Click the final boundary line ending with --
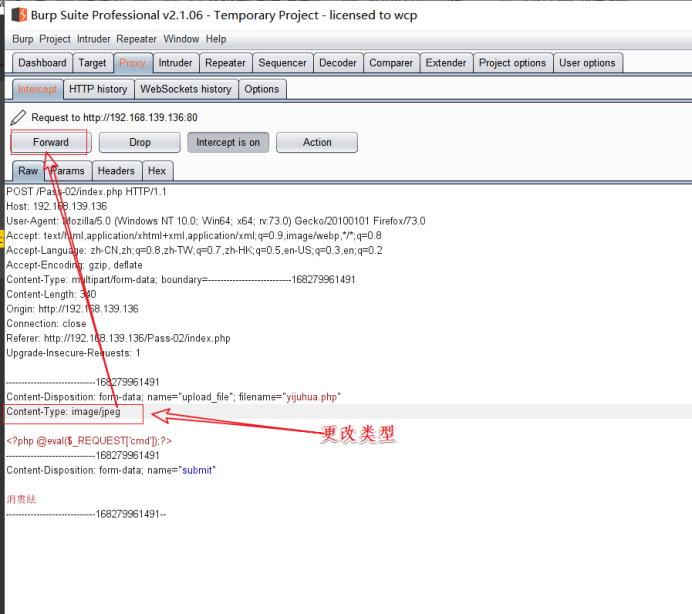Screen dimensions: 692x614 pyautogui.click(x=86, y=514)
